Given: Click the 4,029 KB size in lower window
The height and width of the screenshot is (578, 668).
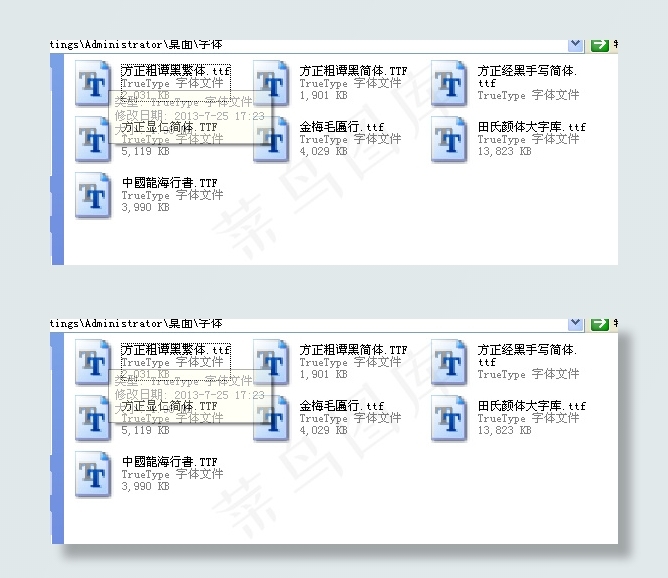Looking at the screenshot, I should coord(323,430).
